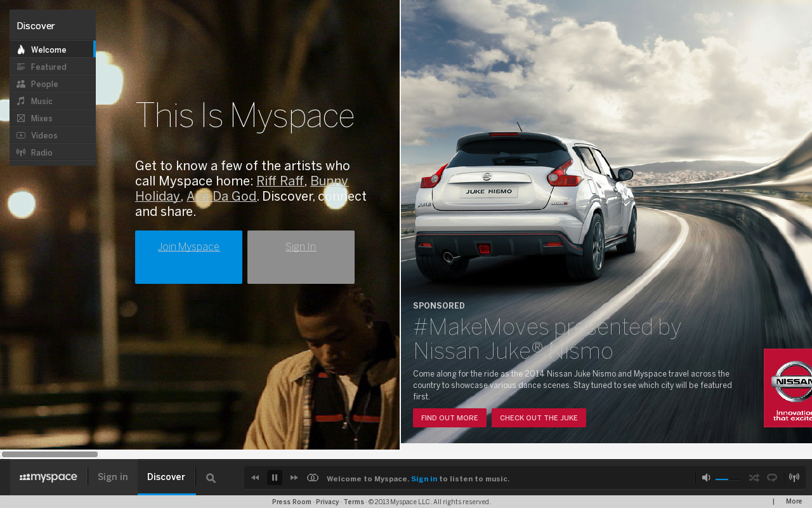Click the blue Sign in player link
The width and height of the screenshot is (812, 508).
click(x=424, y=479)
